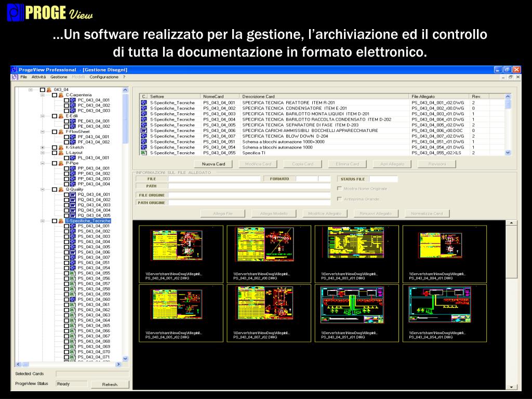Click the Refresh button
Image resolution: width=532 pixels, height=399 pixels.
110,384
